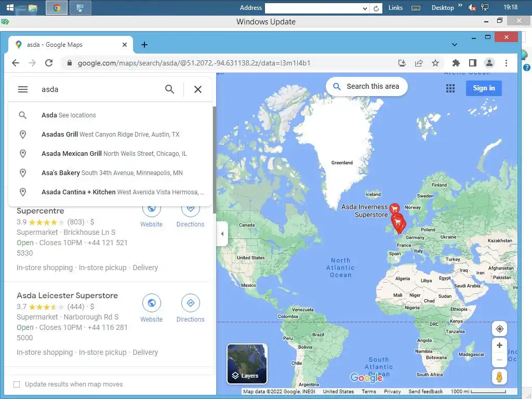532x399 pixels.
Task: Click United States in the map footer
Action: pyautogui.click(x=338, y=392)
